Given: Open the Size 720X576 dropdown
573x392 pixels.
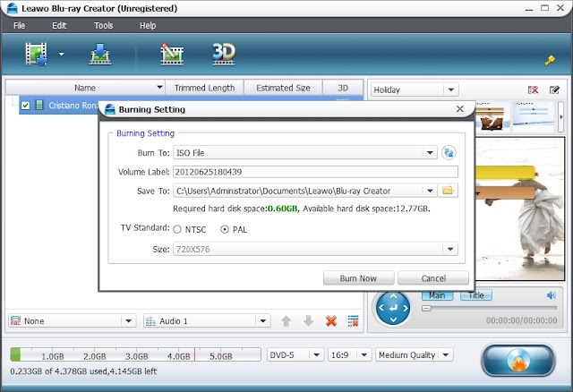Looking at the screenshot, I should pyautogui.click(x=450, y=249).
